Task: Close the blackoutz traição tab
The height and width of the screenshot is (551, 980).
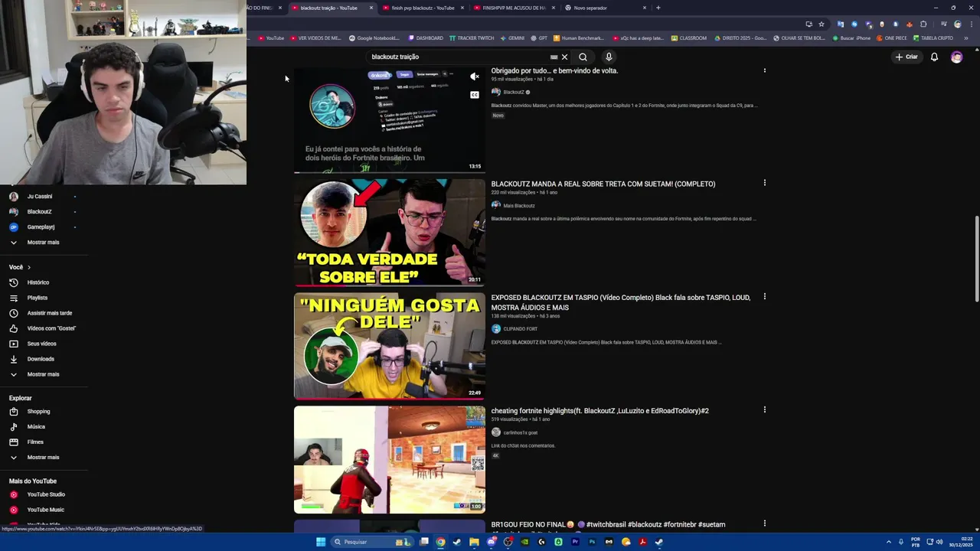Action: click(371, 8)
